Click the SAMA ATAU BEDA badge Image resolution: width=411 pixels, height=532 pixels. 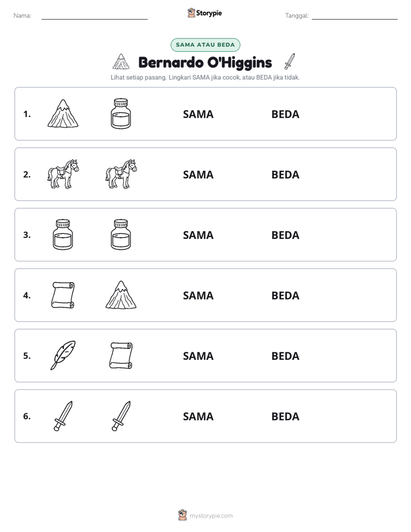point(205,45)
